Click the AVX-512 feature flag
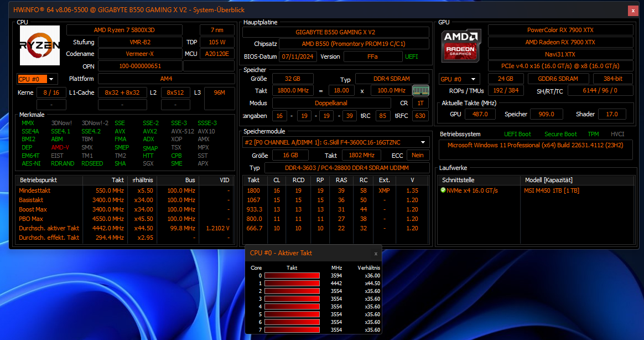The height and width of the screenshot is (340, 644). tap(183, 131)
